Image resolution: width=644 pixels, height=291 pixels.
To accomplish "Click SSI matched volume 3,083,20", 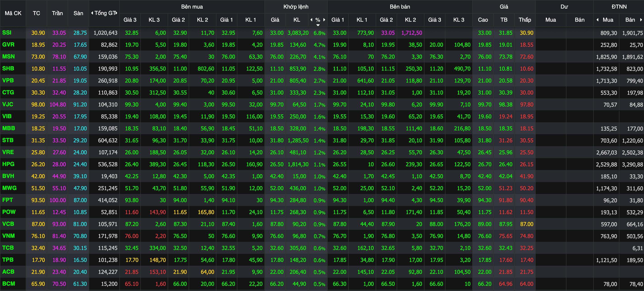I will coord(298,33).
